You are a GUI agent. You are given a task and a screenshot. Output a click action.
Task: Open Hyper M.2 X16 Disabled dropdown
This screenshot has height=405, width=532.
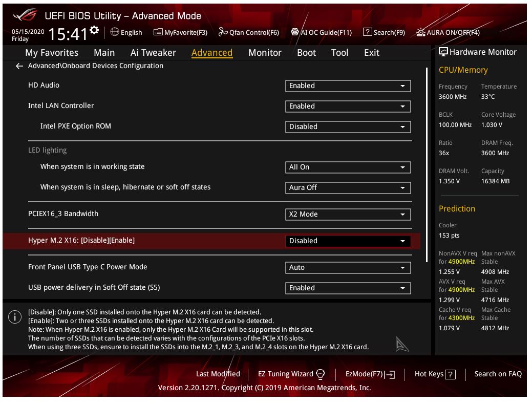pyautogui.click(x=348, y=241)
